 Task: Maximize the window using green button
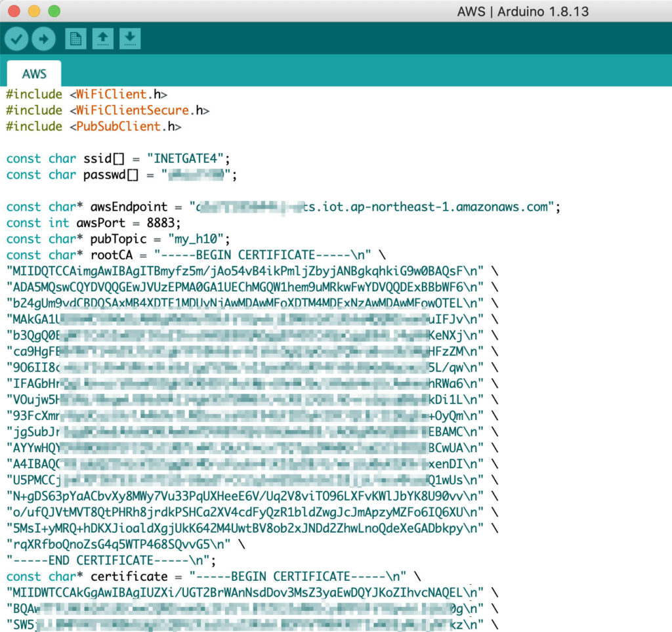coord(54,11)
